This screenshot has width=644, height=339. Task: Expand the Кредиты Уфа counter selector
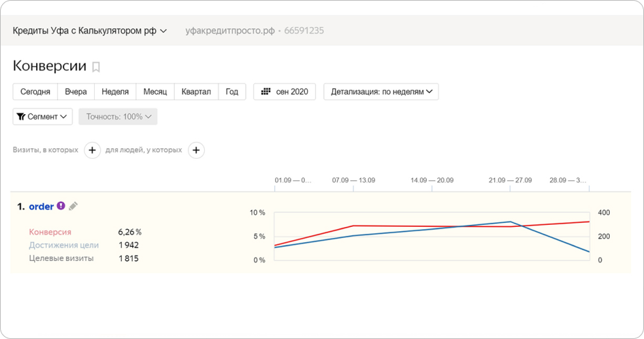click(90, 31)
